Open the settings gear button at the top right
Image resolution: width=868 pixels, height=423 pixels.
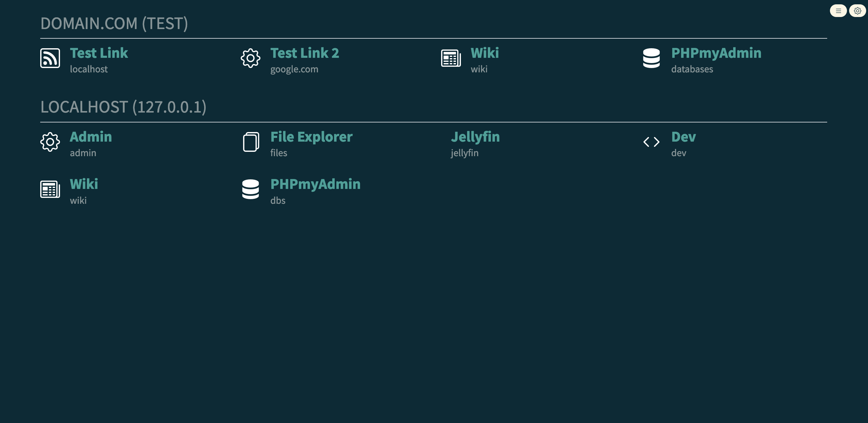tap(857, 11)
